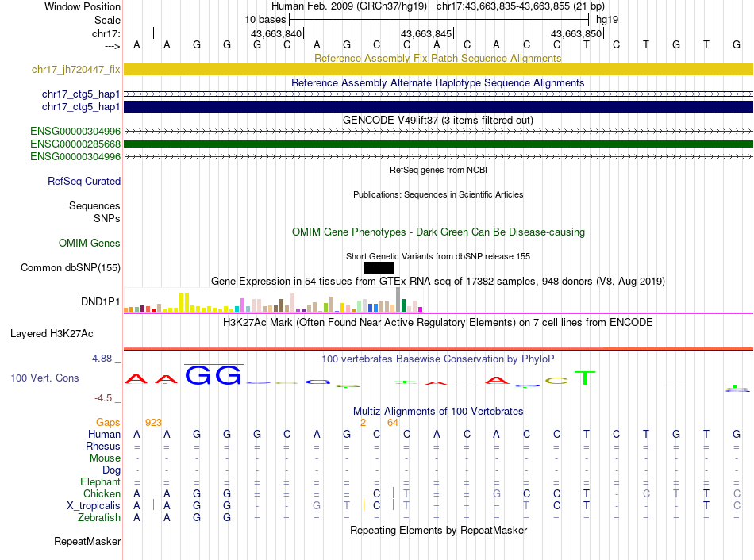Click the yellow fix patch alignment bar
The width and height of the screenshot is (754, 560).
438,69
